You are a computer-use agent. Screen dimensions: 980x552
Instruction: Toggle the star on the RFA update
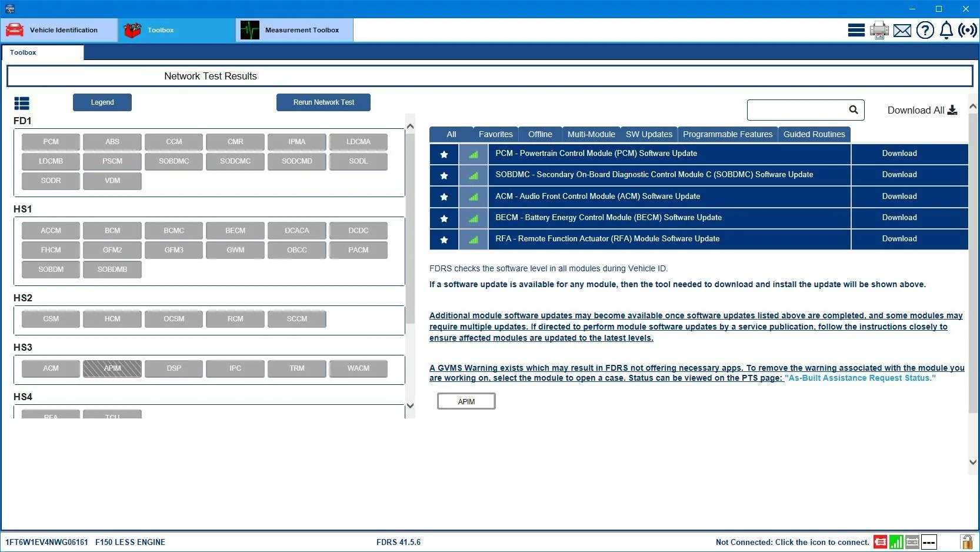[444, 240]
